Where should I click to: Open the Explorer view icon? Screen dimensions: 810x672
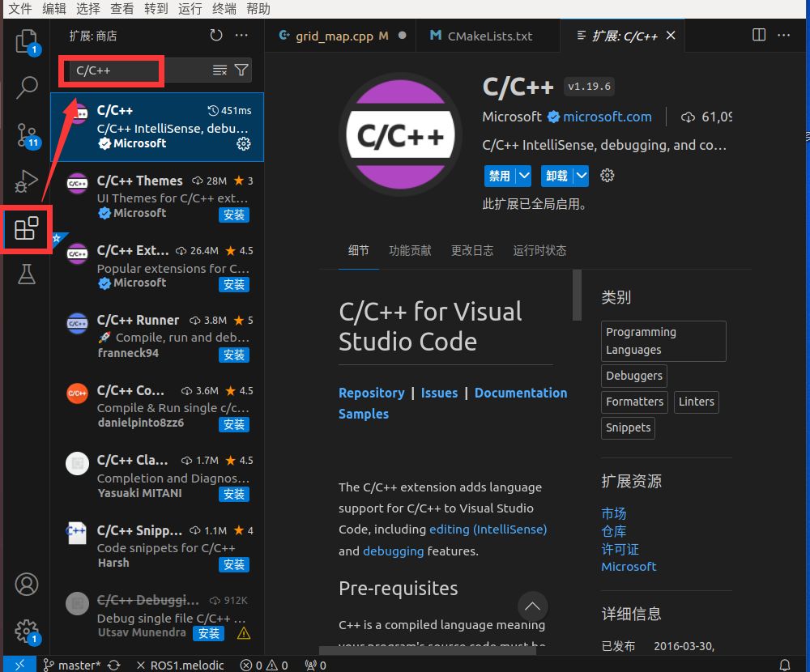[27, 41]
